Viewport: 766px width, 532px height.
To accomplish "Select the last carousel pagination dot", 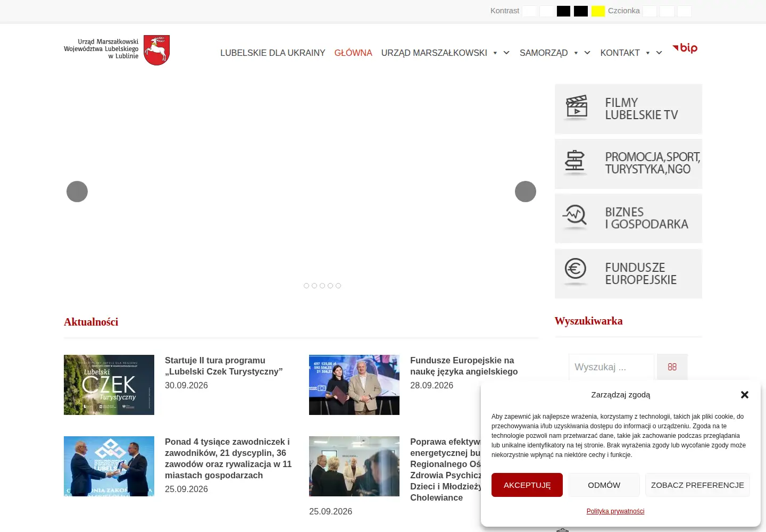I will click(x=338, y=286).
